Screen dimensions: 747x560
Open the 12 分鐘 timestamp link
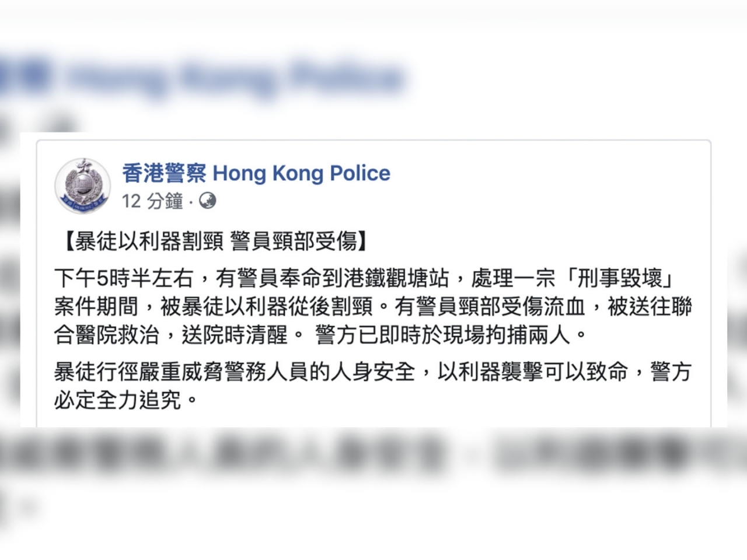point(152,201)
